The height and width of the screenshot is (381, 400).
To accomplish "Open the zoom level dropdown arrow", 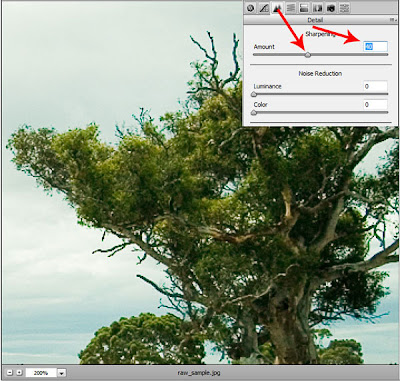I will 62,373.
